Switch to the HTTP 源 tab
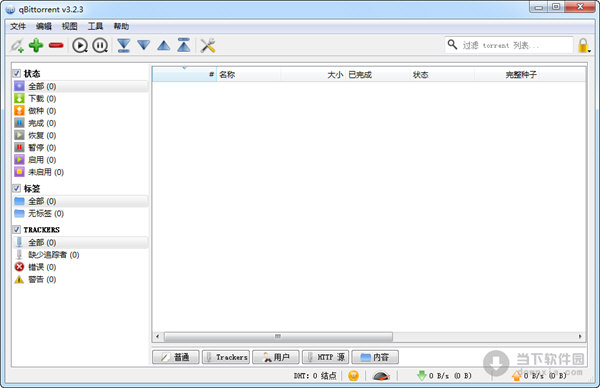This screenshot has width=600, height=388. point(326,357)
